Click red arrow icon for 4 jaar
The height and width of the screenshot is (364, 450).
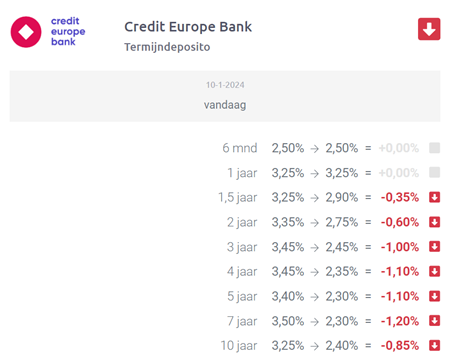434,271
